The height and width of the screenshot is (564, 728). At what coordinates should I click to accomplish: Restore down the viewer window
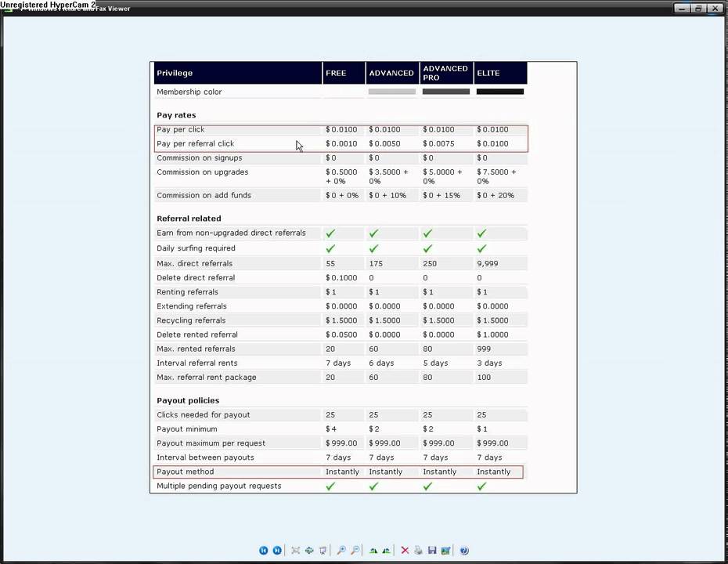[698, 8]
